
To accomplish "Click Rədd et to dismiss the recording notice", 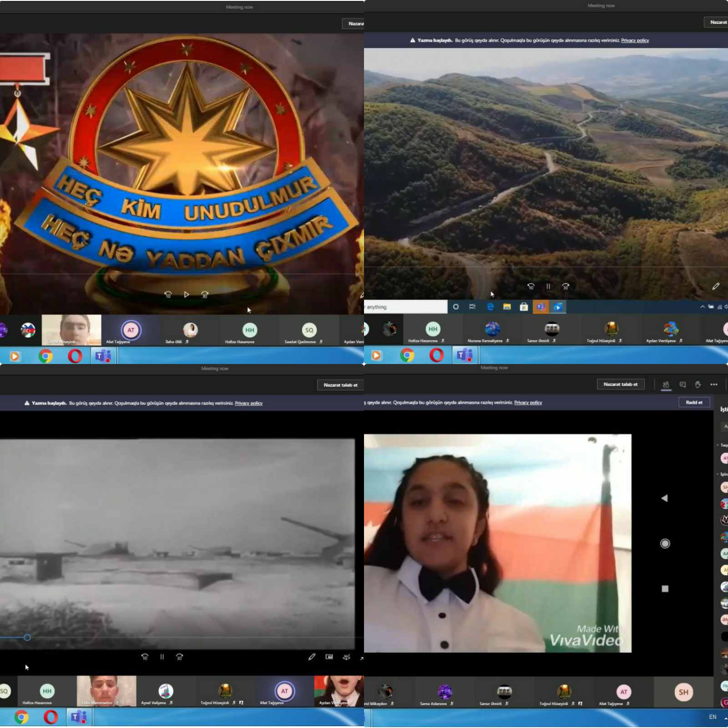I will 694,402.
